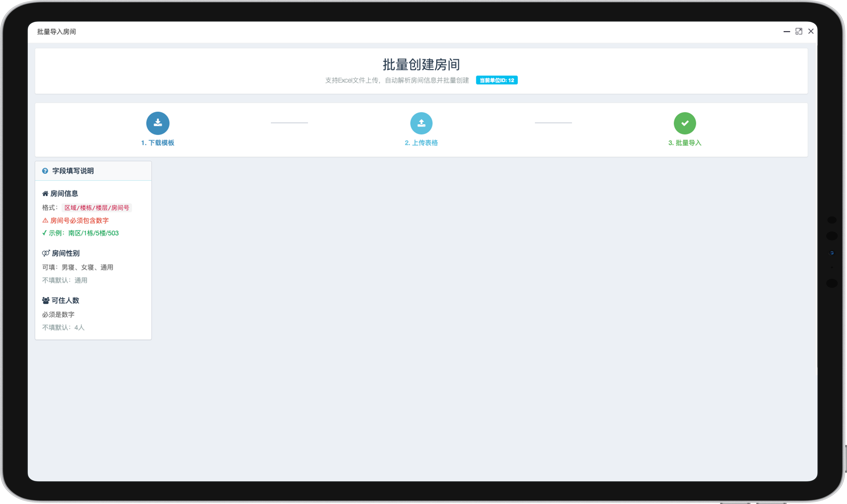Click the 区域/楼栋/楼层/房间号 format code tag
This screenshot has width=847, height=504.
point(97,207)
